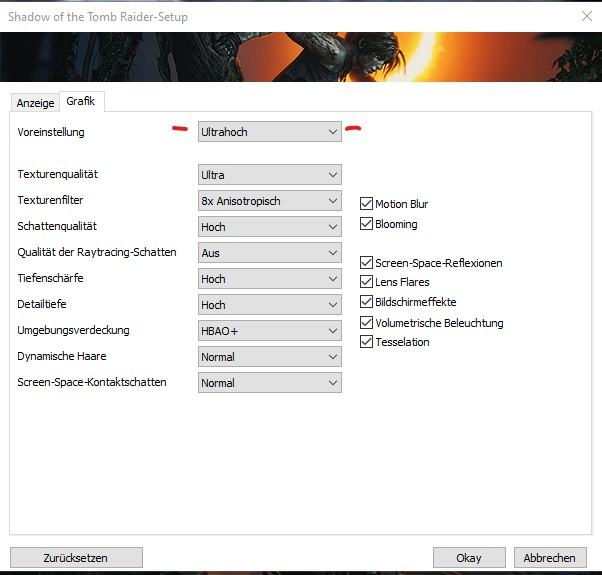
Task: Expand the Tiefenschärfe dropdown
Action: coord(270,279)
